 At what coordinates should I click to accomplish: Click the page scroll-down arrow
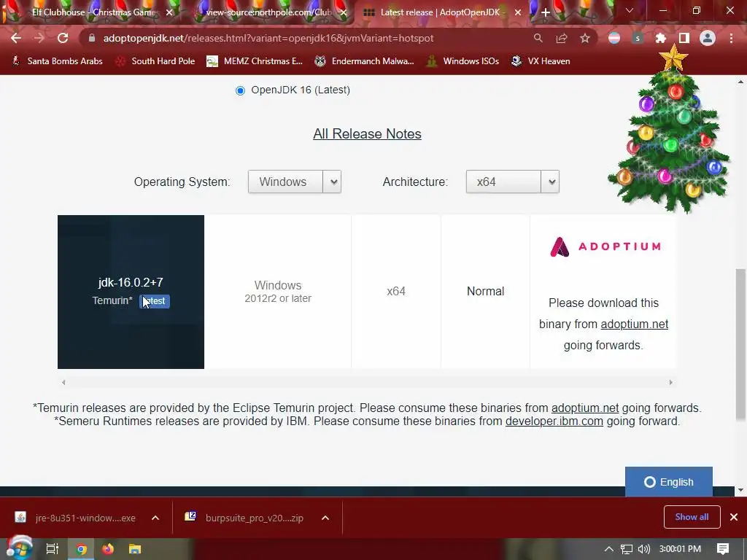740,490
